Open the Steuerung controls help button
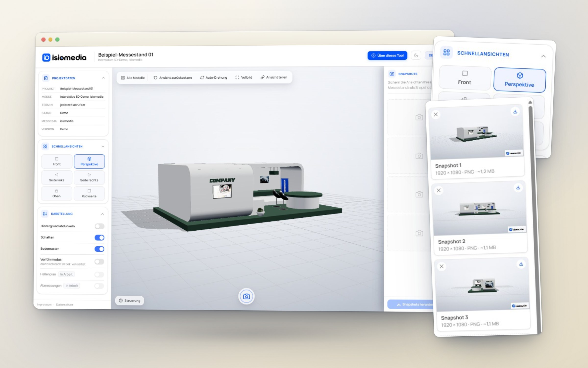The height and width of the screenshot is (368, 588). tap(130, 301)
